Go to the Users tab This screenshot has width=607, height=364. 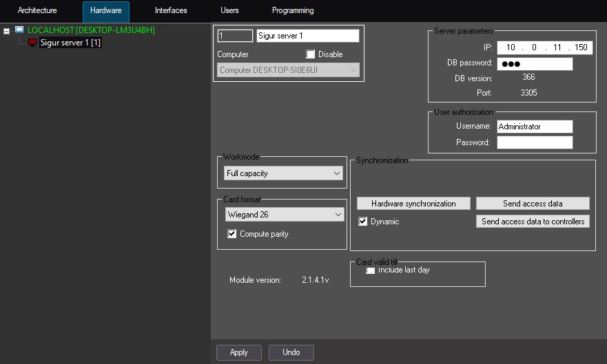click(229, 10)
